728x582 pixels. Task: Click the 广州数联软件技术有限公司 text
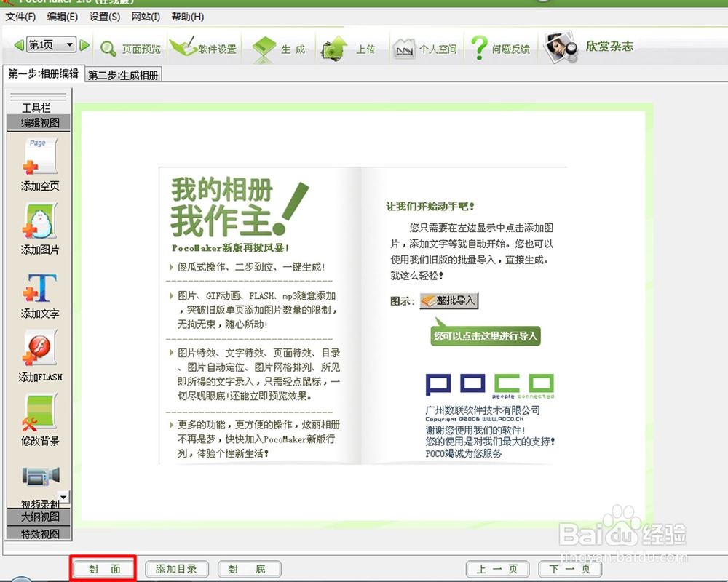483,410
